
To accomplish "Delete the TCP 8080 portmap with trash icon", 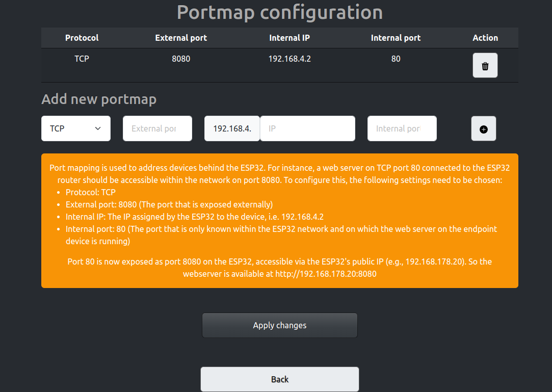I will (485, 66).
